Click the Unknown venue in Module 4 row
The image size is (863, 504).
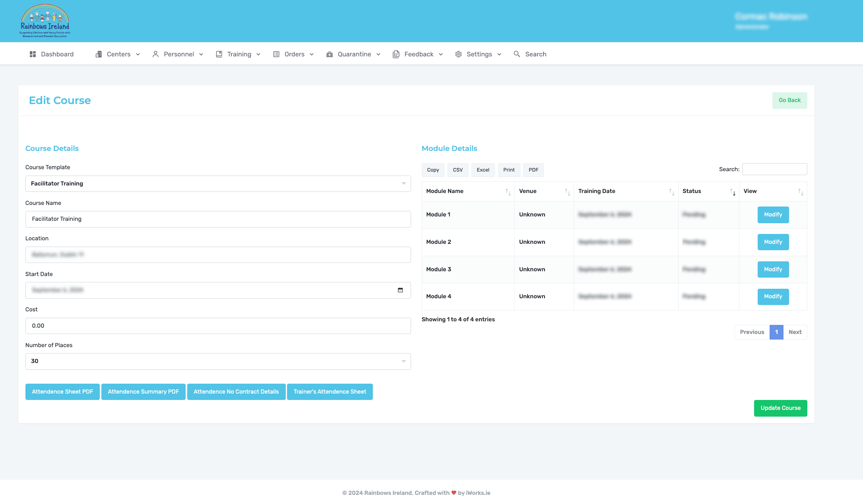(x=532, y=296)
